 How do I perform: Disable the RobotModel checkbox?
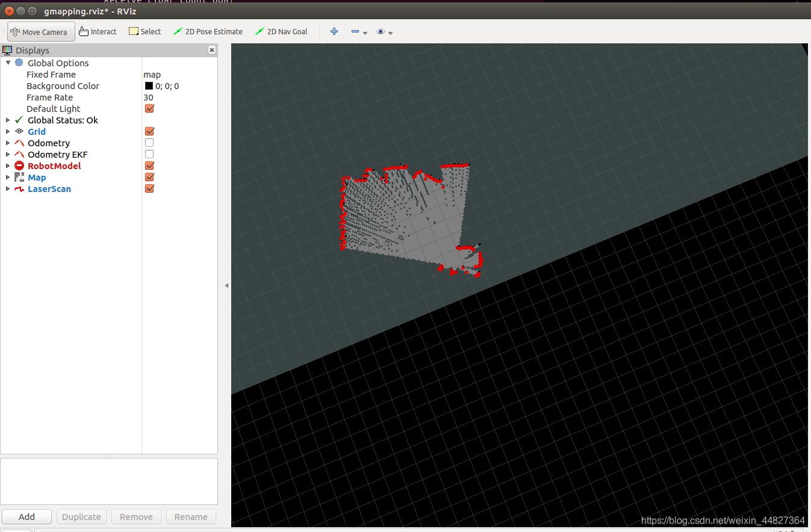[x=149, y=165]
